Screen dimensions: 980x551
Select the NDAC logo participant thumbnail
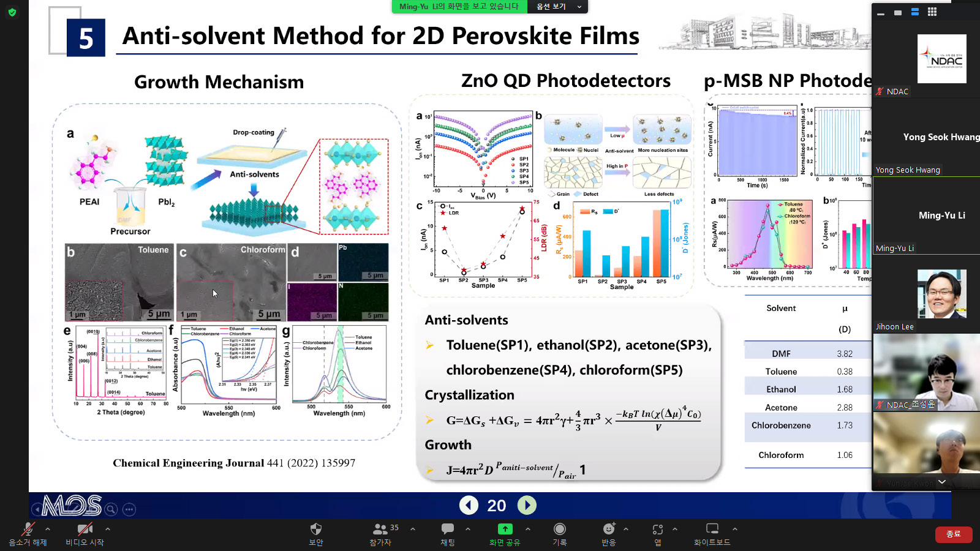point(941,59)
